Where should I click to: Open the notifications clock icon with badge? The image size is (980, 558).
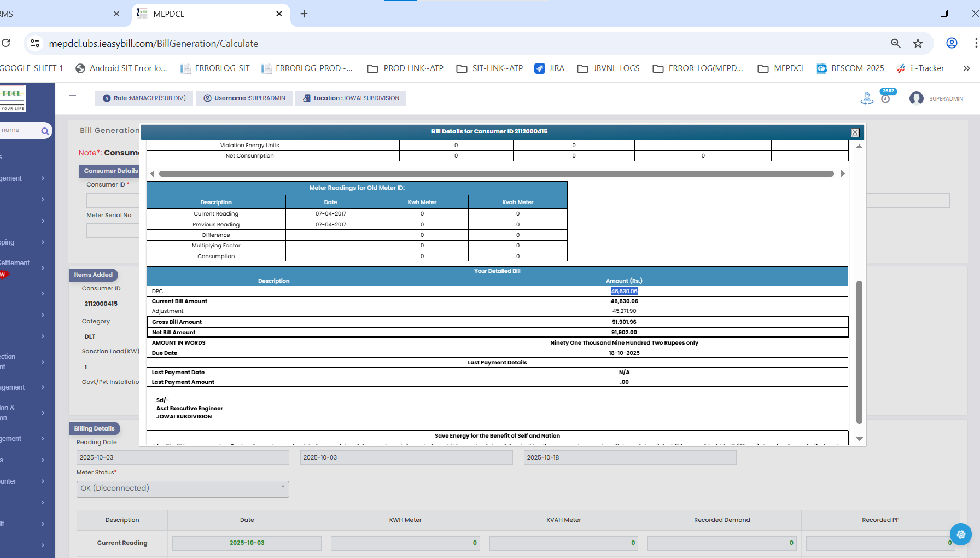885,98
